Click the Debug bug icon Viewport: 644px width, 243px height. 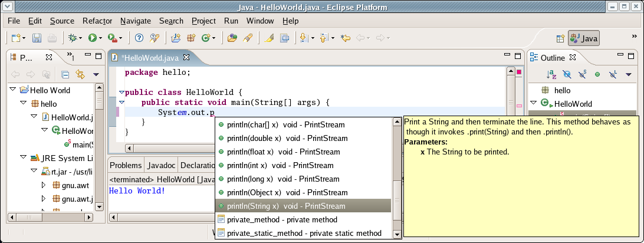[73, 38]
